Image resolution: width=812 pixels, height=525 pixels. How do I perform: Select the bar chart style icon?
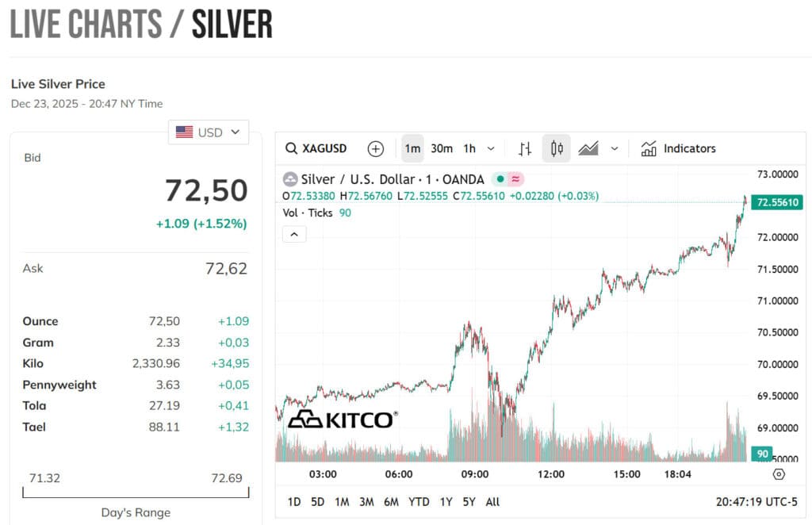point(525,148)
